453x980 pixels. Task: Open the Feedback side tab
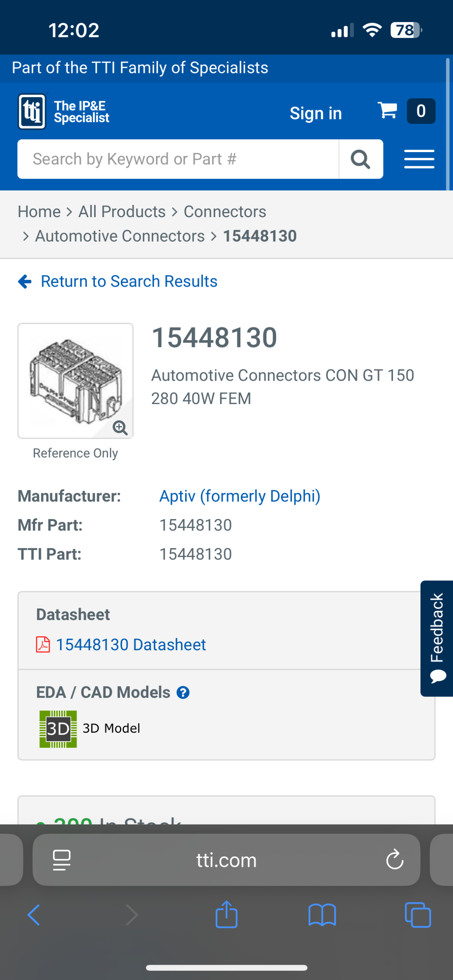[x=437, y=638]
